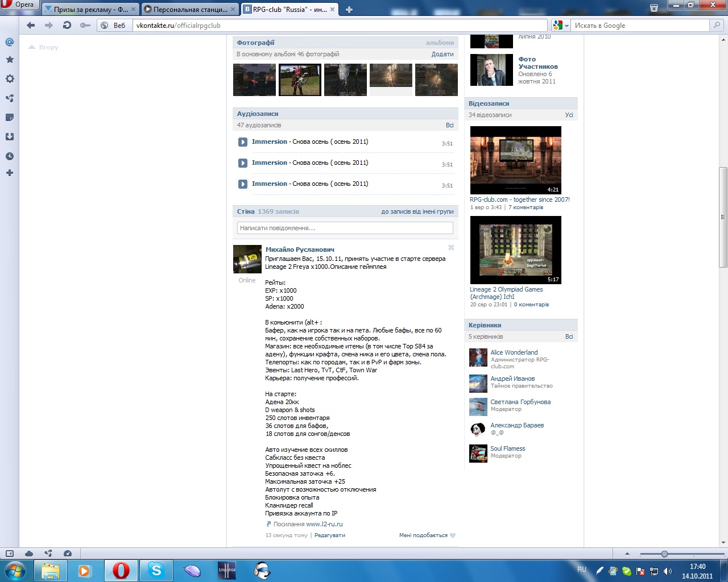Open the Lineage II taskbar icon
This screenshot has width=728, height=582.
pos(226,570)
